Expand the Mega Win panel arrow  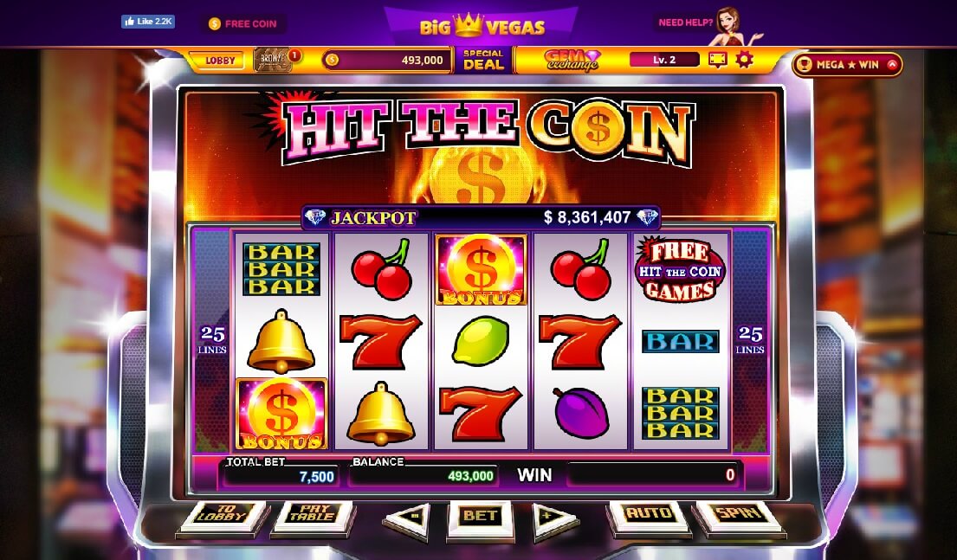pyautogui.click(x=892, y=64)
